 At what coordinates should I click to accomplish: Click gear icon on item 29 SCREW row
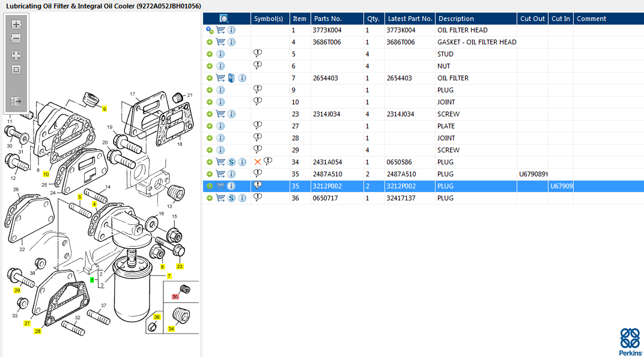pyautogui.click(x=210, y=150)
